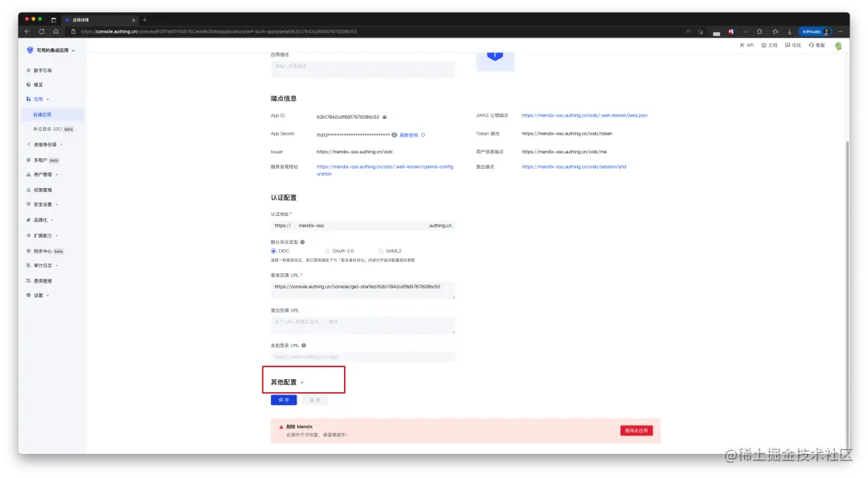The height and width of the screenshot is (478, 868).
Task: Reload the current page
Action: [x=42, y=31]
